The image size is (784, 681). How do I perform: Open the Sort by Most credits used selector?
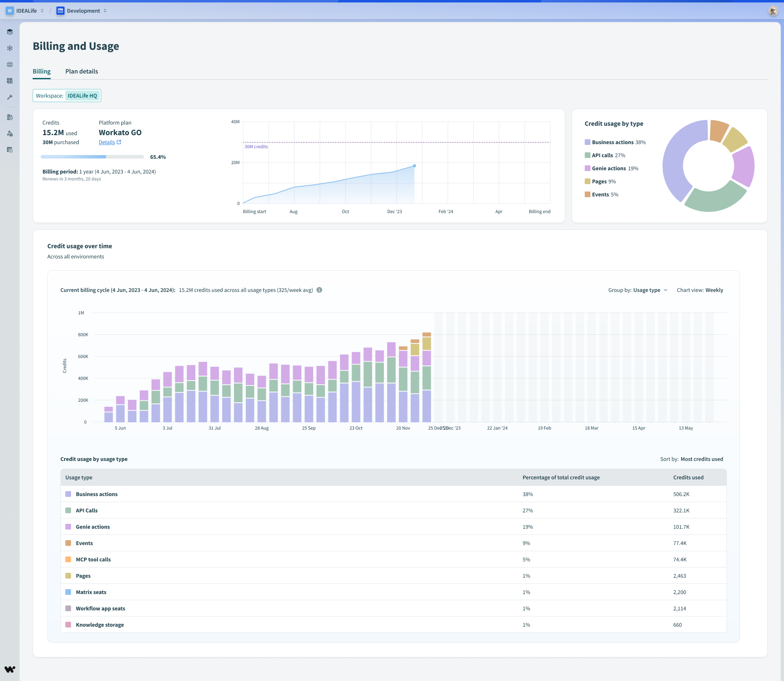coord(692,459)
